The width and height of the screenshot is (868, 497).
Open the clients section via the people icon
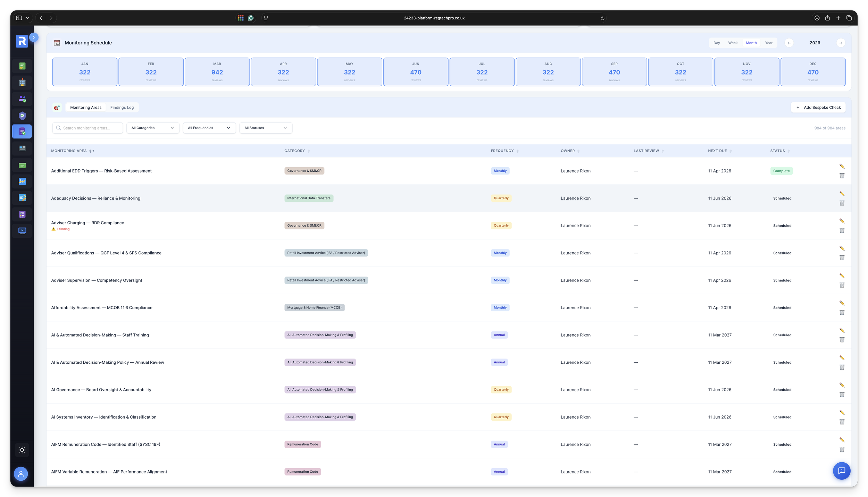pyautogui.click(x=22, y=99)
